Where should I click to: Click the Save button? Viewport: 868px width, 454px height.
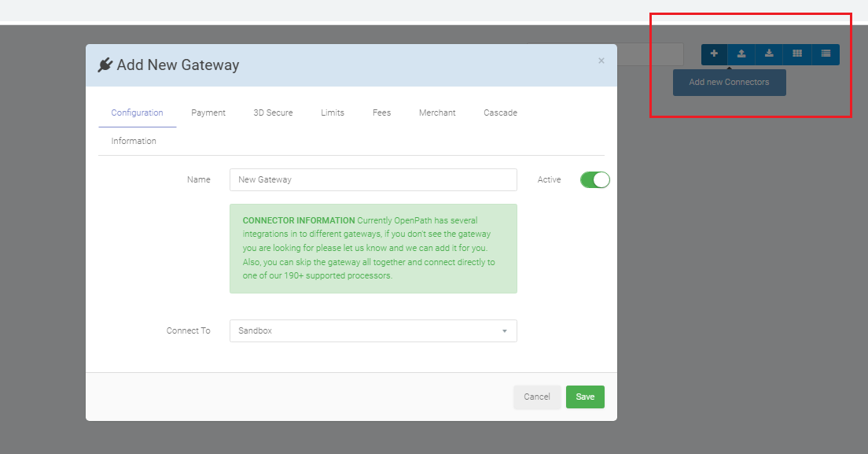585,397
